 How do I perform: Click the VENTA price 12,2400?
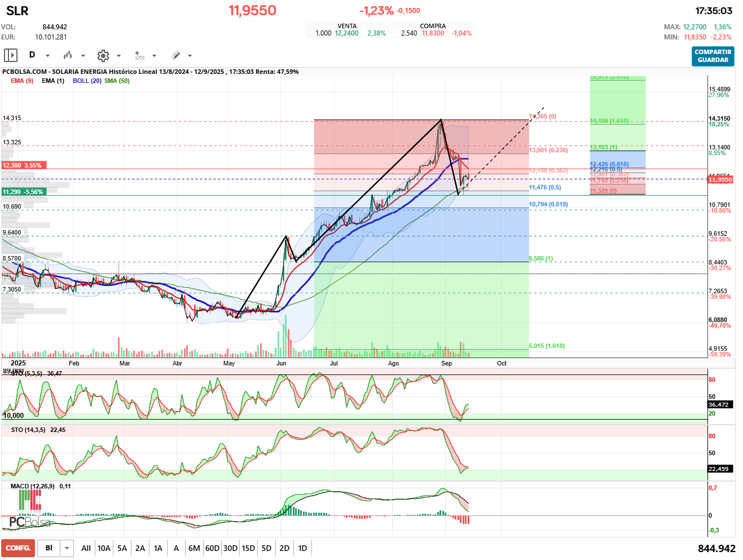(347, 33)
